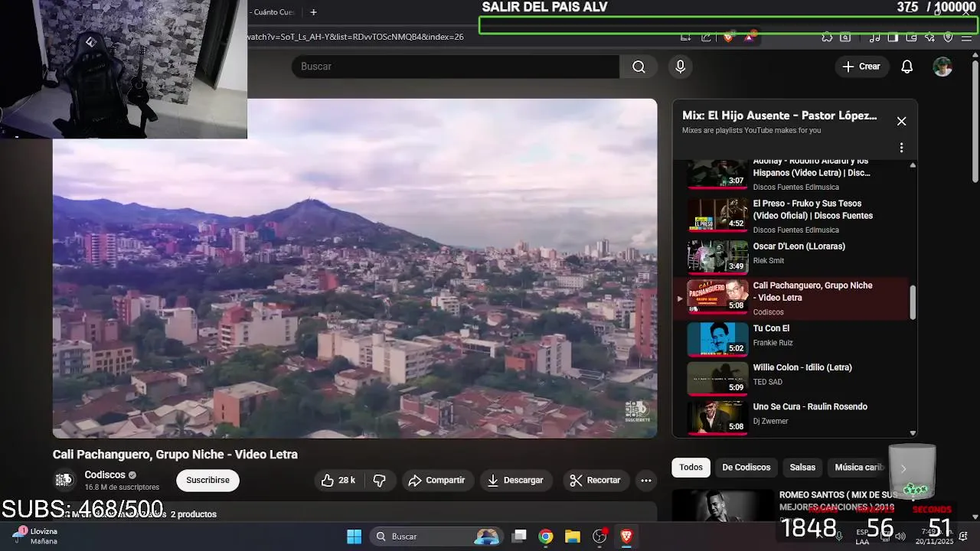Viewport: 980px width, 551px height.
Task: Select the Salsas filter chip
Action: (x=802, y=467)
